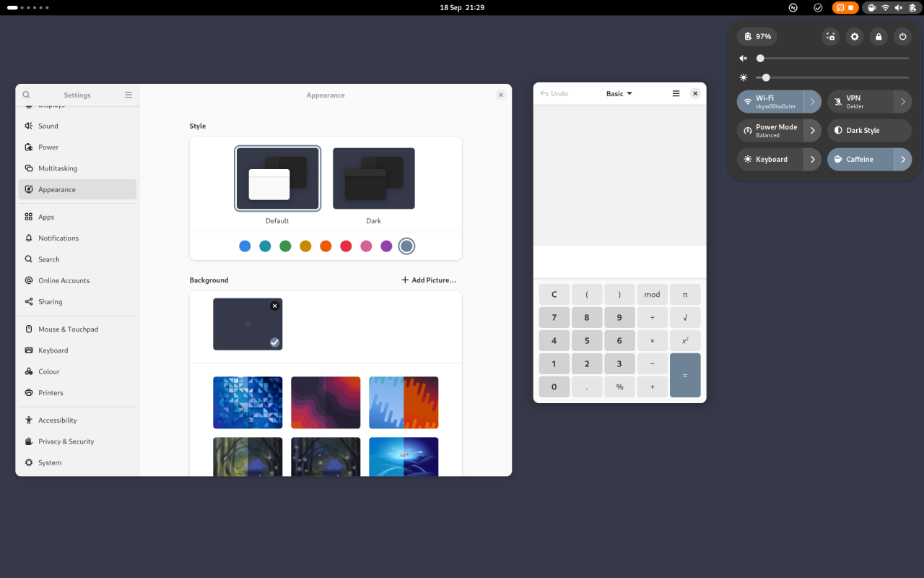Open the Settings sidebar menu
This screenshot has height=578, width=924.
click(128, 95)
